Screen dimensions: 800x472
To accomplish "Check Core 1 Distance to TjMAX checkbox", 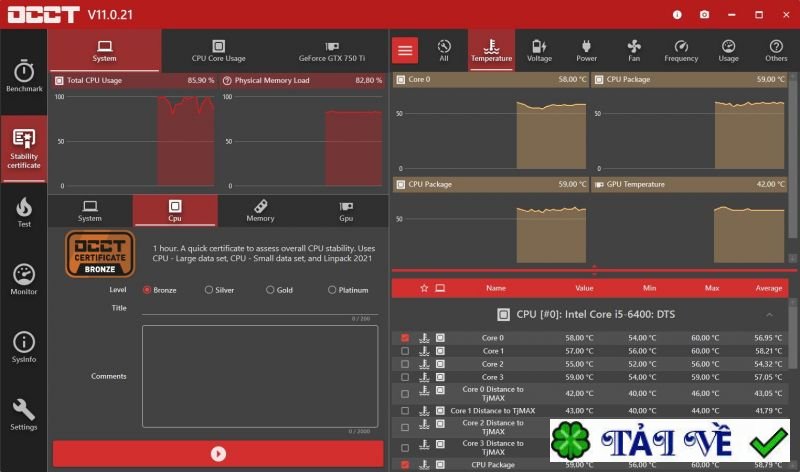I will [x=405, y=411].
